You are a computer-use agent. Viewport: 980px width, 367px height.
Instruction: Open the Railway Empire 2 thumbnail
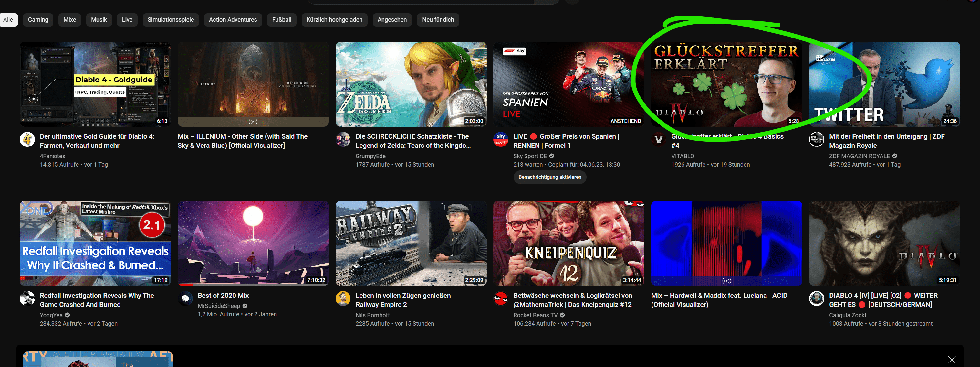(x=411, y=243)
